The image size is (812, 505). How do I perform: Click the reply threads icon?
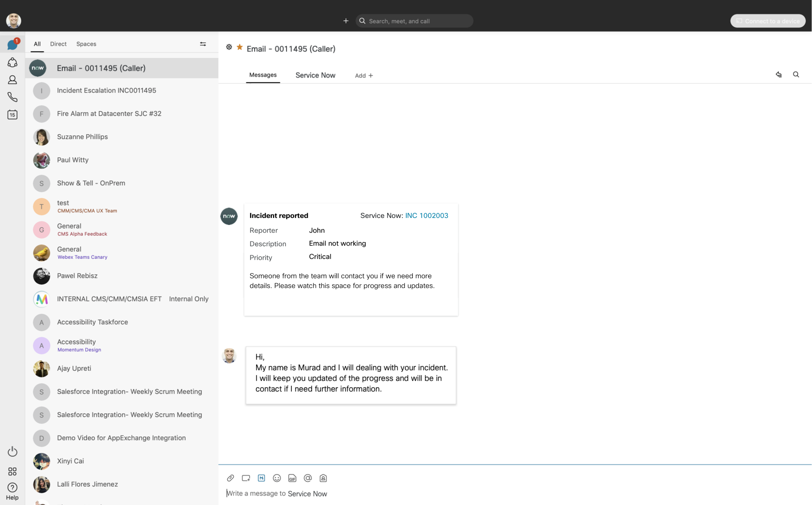click(779, 74)
